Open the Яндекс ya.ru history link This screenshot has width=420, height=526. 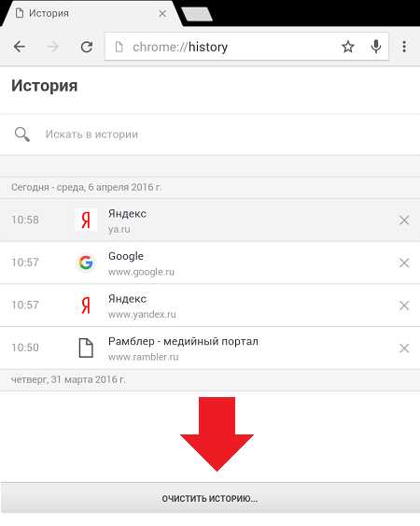[127, 214]
